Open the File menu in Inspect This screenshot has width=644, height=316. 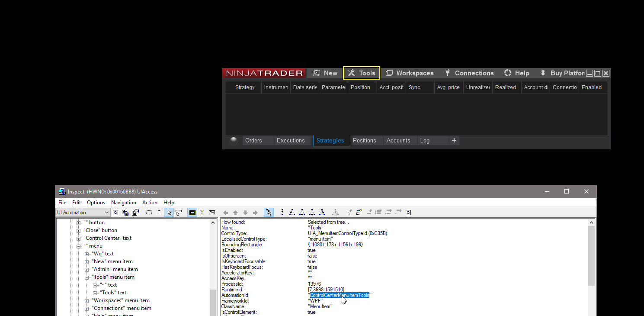62,203
